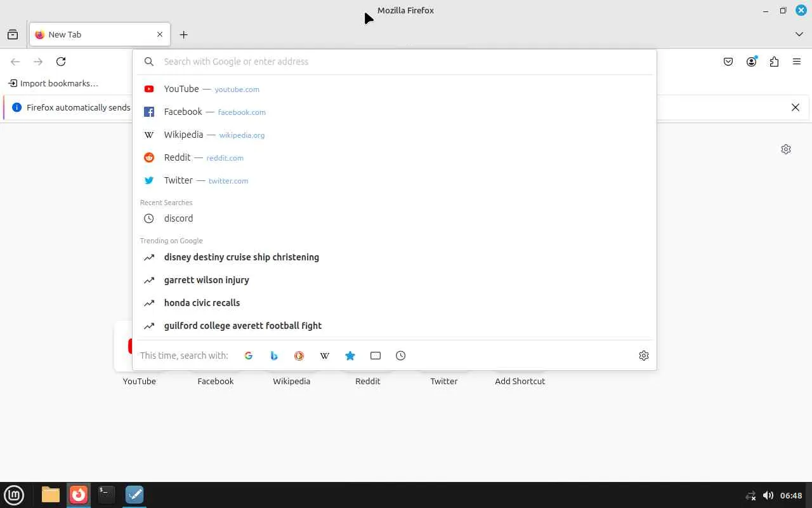
Task: Open new tab personalize gear icon
Action: (x=786, y=149)
